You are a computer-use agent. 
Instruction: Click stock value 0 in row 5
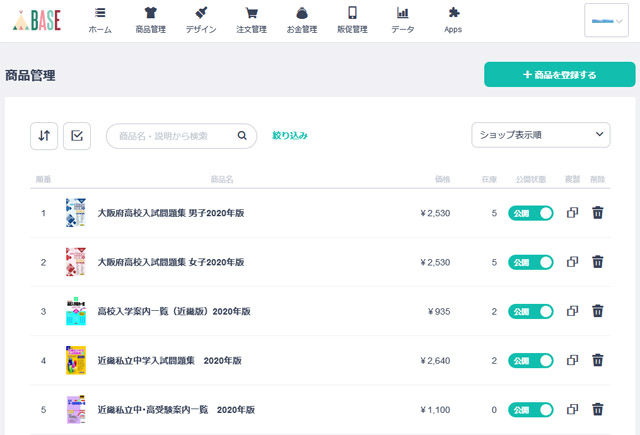tap(494, 410)
